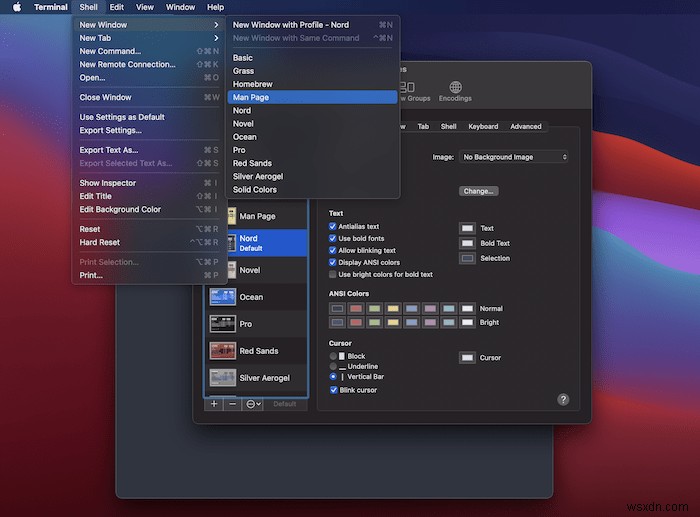Click the remove profile minus button
Image resolution: width=700 pixels, height=517 pixels.
click(x=233, y=403)
